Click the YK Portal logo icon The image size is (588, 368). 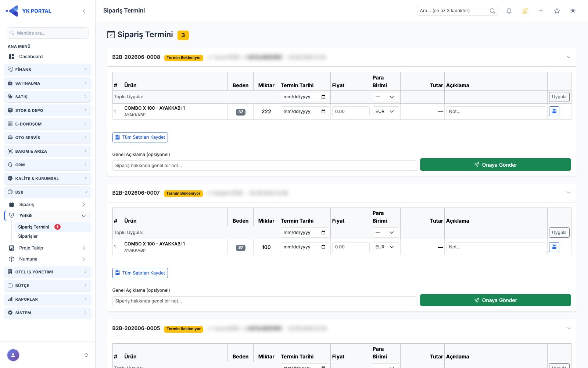12,11
